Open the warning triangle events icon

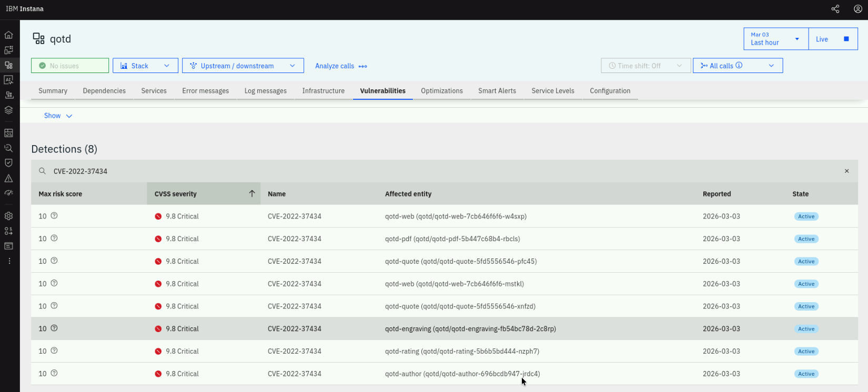click(x=8, y=178)
